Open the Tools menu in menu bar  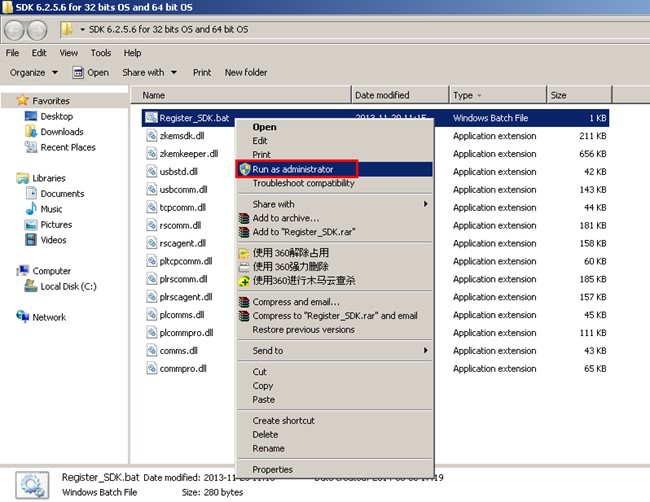(100, 53)
